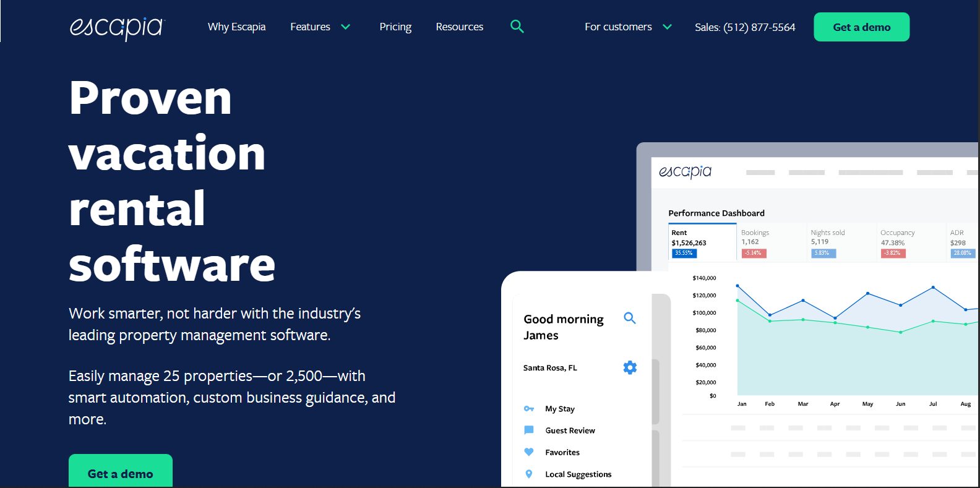Click the -3.82% badge under Occupancy
Image resolution: width=980 pixels, height=488 pixels.
point(893,253)
